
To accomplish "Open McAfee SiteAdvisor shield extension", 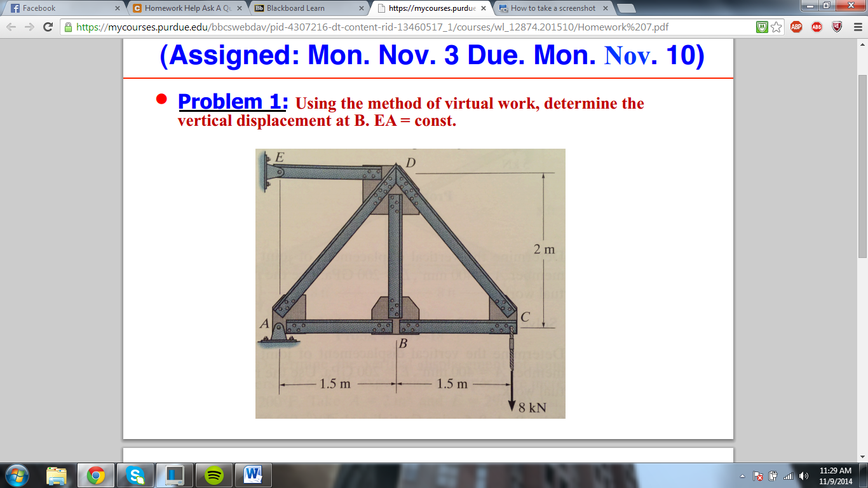I will [x=837, y=27].
